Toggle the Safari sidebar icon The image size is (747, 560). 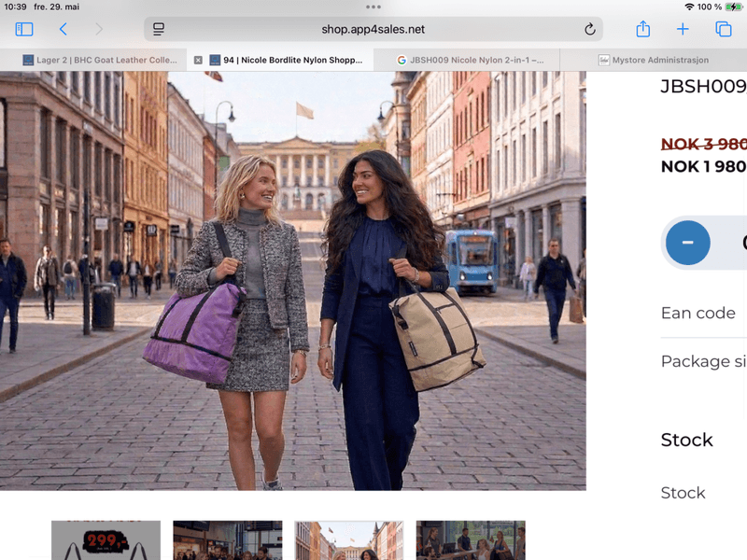click(x=24, y=30)
